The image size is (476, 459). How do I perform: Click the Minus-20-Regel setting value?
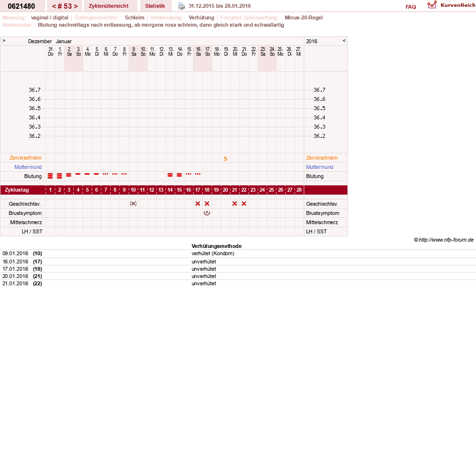(x=304, y=17)
